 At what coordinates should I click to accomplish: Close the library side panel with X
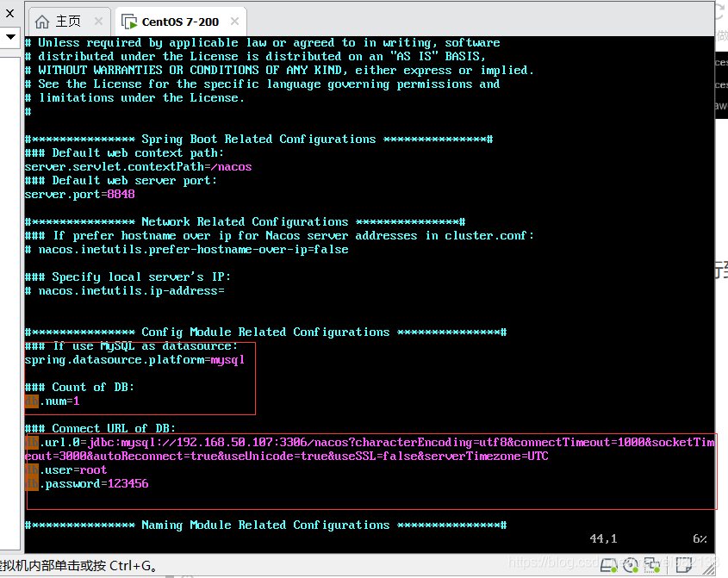(9, 14)
